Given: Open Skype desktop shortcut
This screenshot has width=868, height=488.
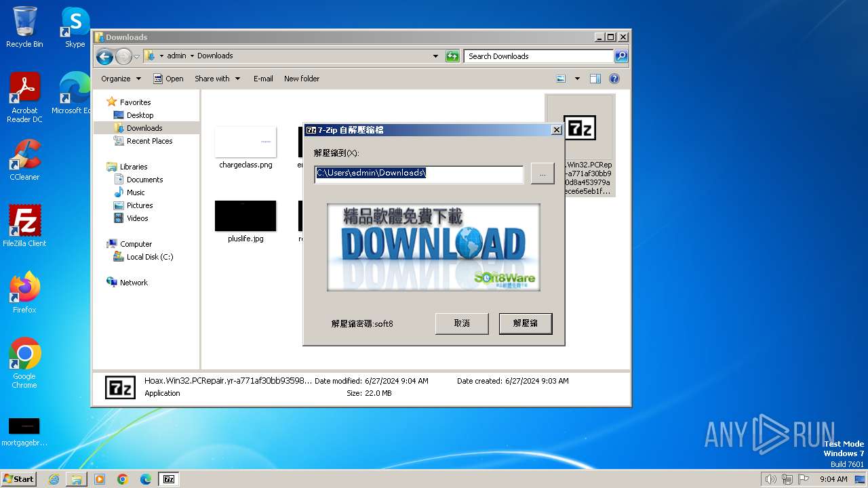Looking at the screenshot, I should coord(75,27).
